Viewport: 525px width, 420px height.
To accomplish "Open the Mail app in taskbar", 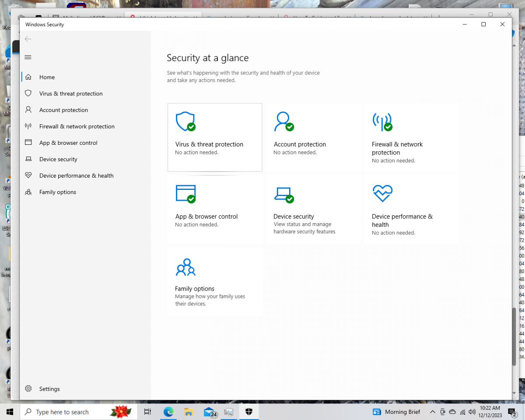I will click(210, 412).
